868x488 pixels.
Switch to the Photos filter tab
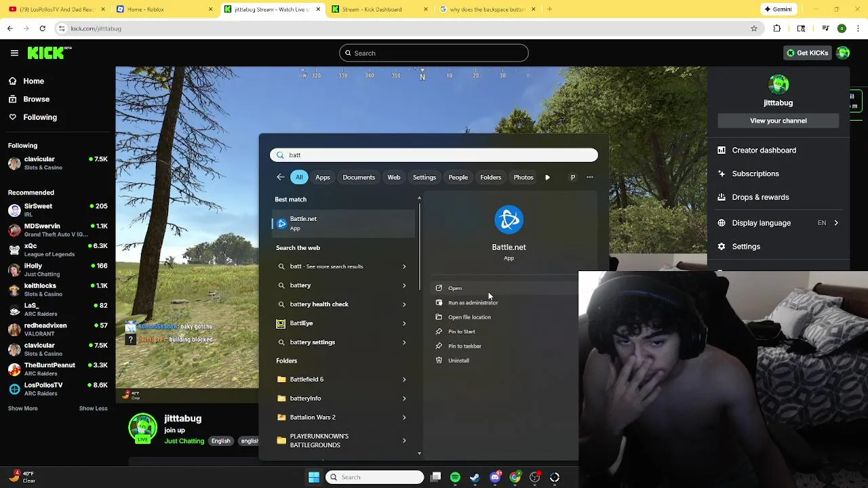[x=524, y=177]
